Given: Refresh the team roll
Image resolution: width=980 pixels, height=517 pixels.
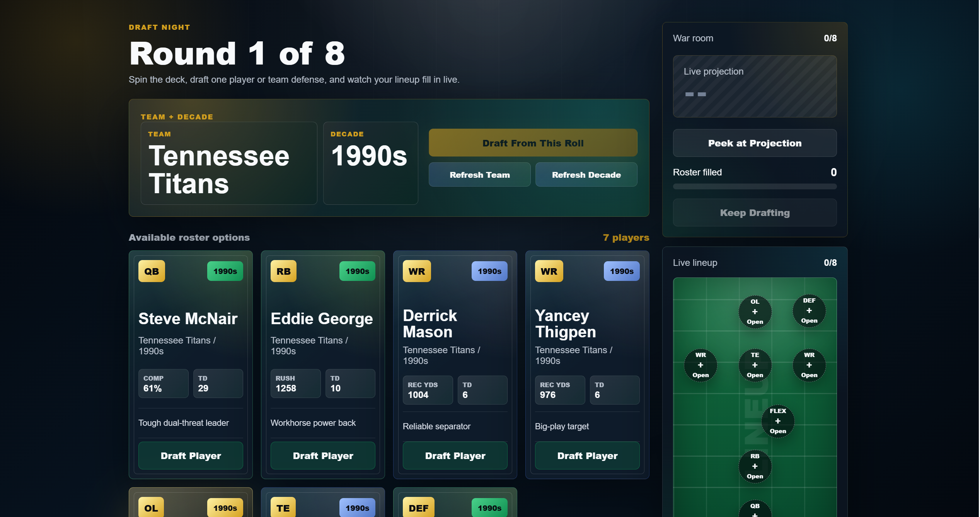Looking at the screenshot, I should pyautogui.click(x=479, y=175).
